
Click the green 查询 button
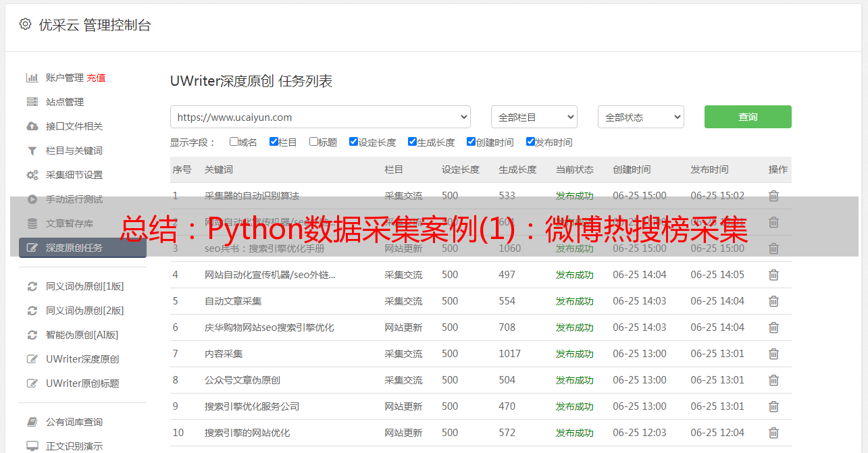[x=747, y=117]
